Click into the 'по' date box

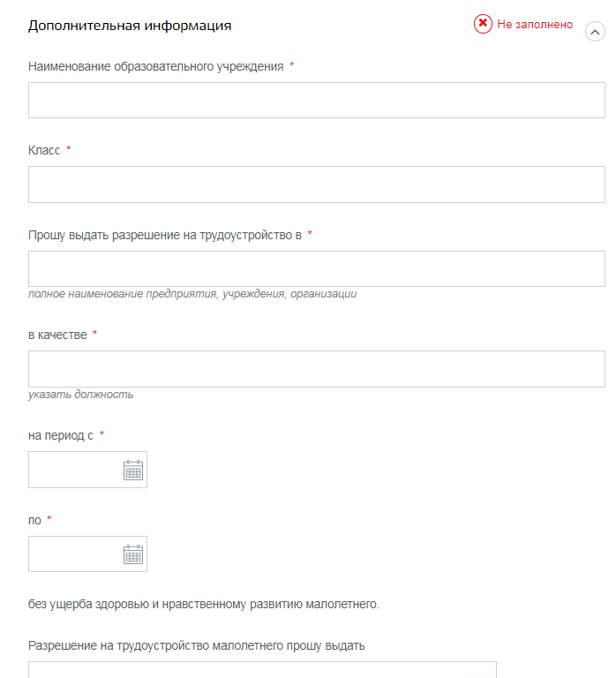point(75,554)
